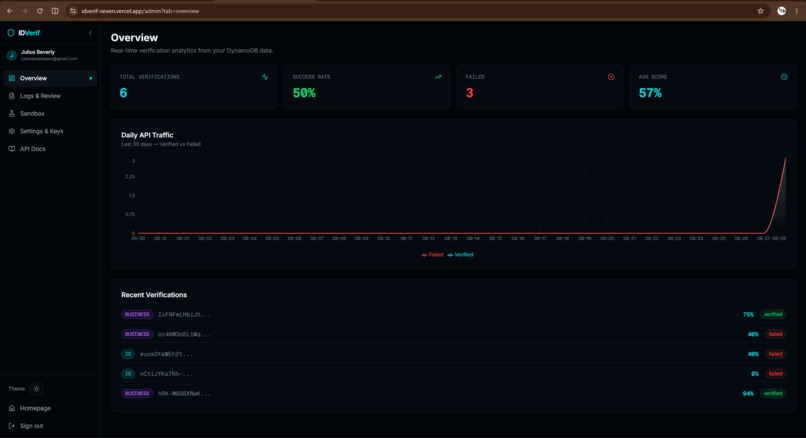Open Logs & Review in sidebar

50,96
